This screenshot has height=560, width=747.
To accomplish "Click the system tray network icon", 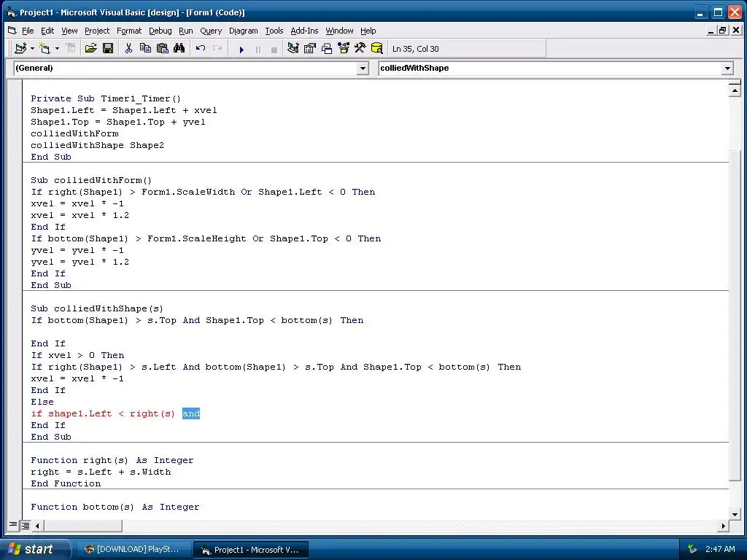I will click(x=692, y=549).
